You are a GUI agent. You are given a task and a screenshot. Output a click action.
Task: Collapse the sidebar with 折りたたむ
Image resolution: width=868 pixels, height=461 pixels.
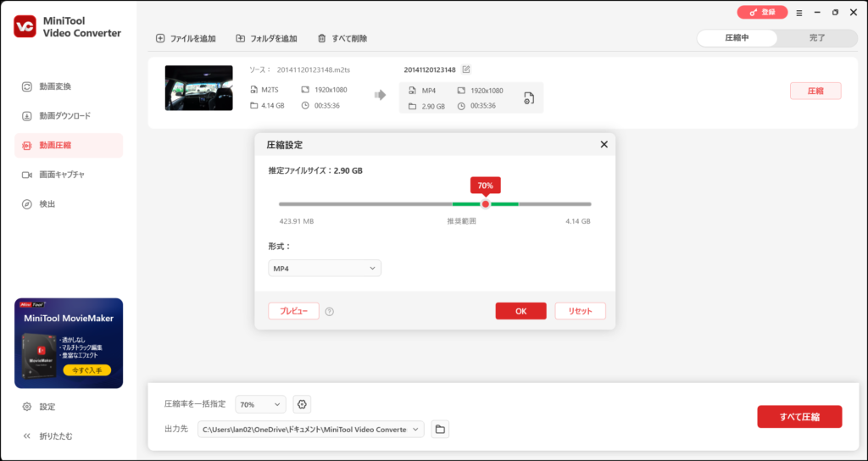pos(47,436)
